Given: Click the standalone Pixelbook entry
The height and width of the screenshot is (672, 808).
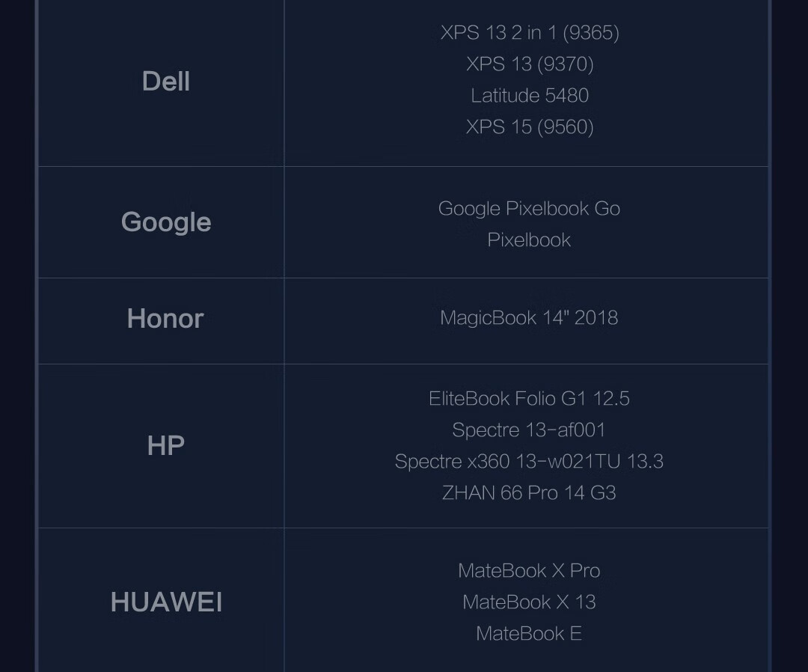Looking at the screenshot, I should 529,240.
